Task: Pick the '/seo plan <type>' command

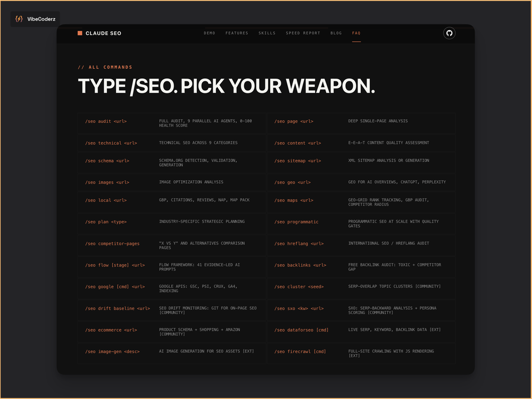Action: click(106, 222)
